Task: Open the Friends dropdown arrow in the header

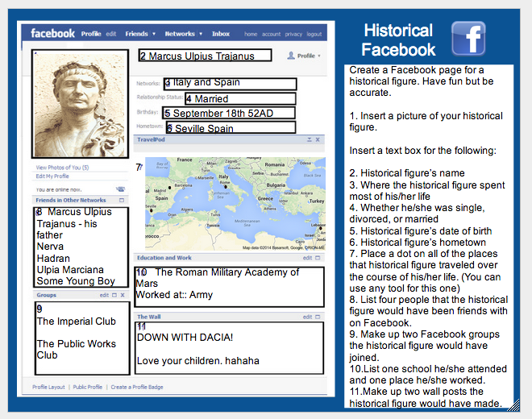Action: click(x=154, y=34)
